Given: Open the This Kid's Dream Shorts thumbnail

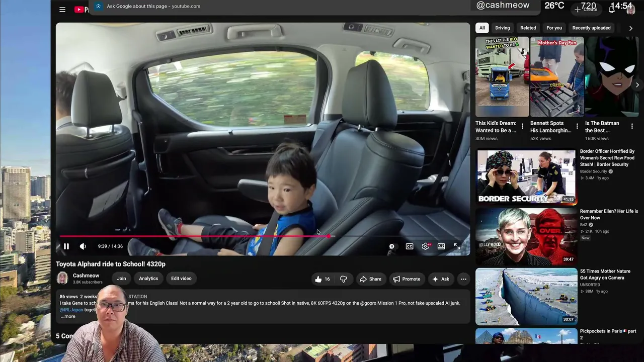Looking at the screenshot, I should click(x=502, y=76).
